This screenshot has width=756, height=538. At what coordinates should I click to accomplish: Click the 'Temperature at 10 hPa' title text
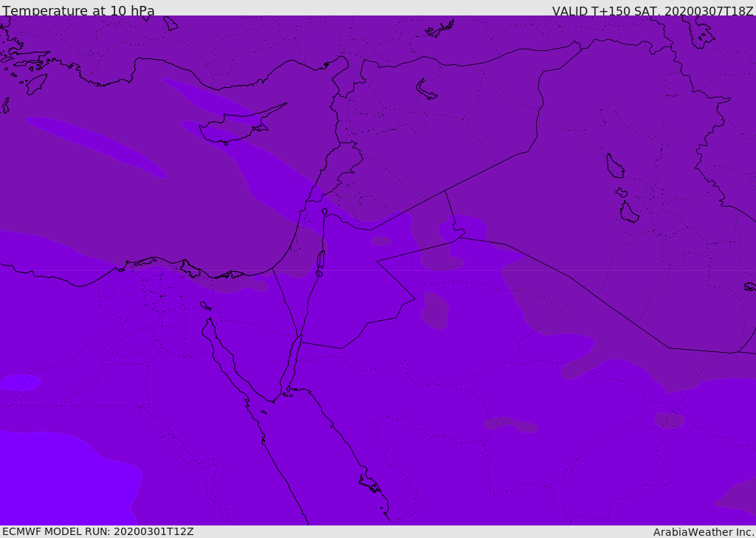click(78, 10)
